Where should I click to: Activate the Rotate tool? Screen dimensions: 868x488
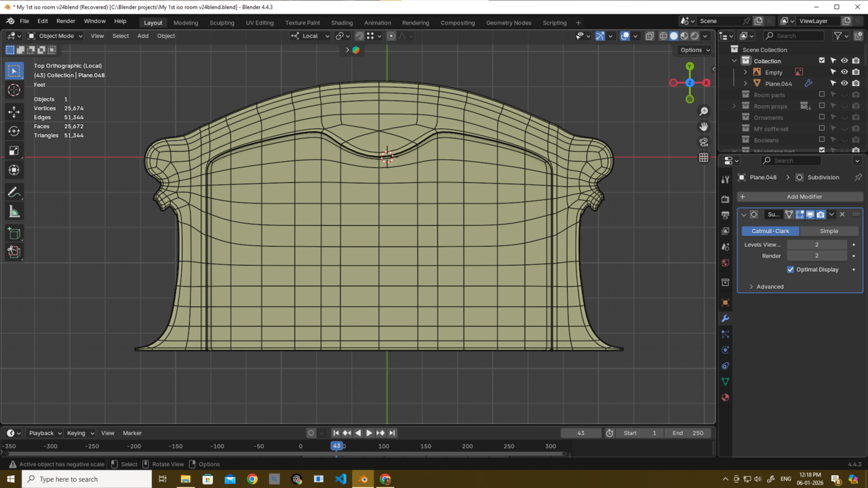click(14, 131)
